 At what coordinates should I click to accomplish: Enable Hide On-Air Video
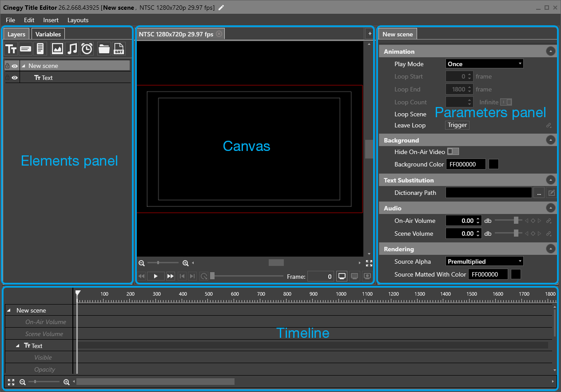453,151
